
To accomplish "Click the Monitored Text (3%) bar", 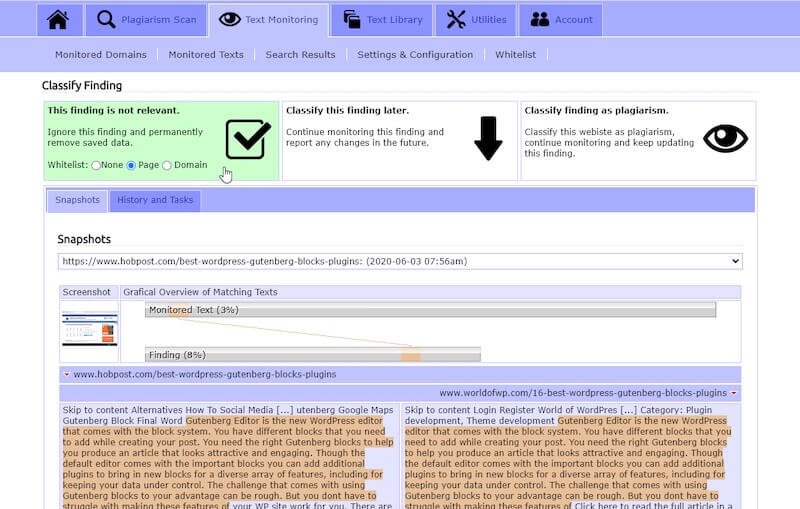I will pos(430,310).
